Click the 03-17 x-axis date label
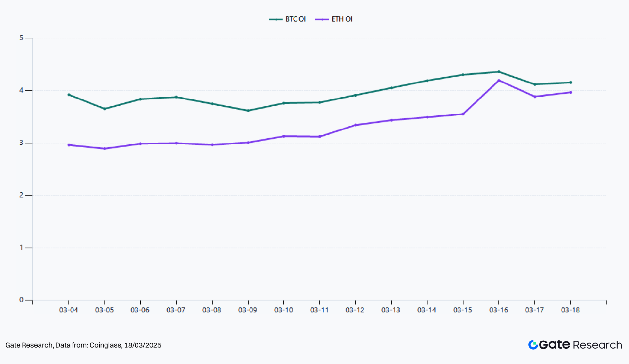 click(535, 310)
